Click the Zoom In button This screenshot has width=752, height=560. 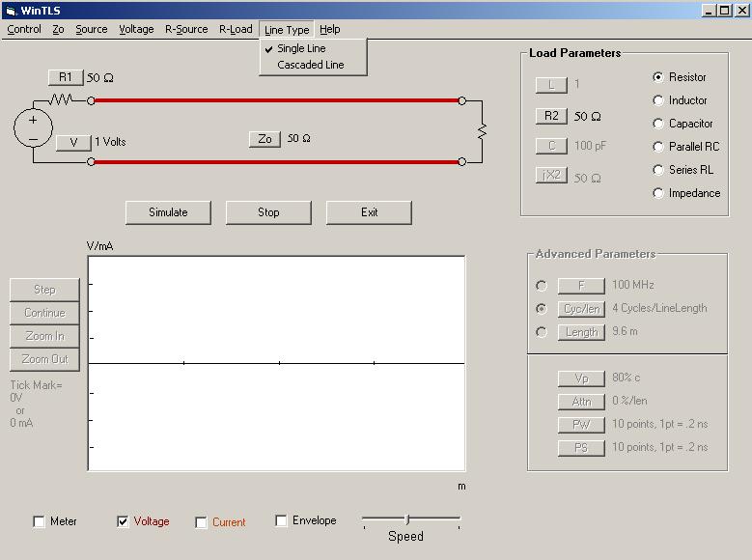click(x=44, y=336)
